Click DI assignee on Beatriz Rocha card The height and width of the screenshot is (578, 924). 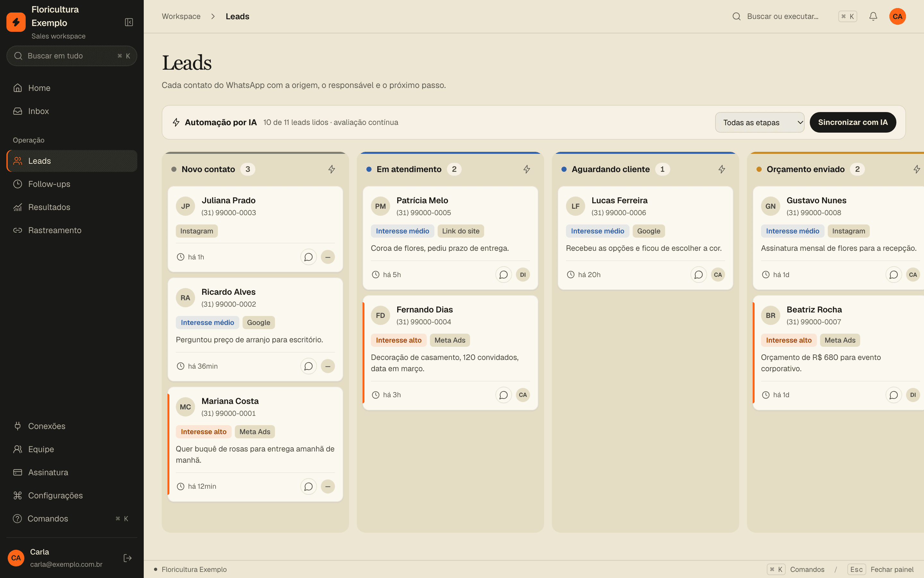pos(913,395)
